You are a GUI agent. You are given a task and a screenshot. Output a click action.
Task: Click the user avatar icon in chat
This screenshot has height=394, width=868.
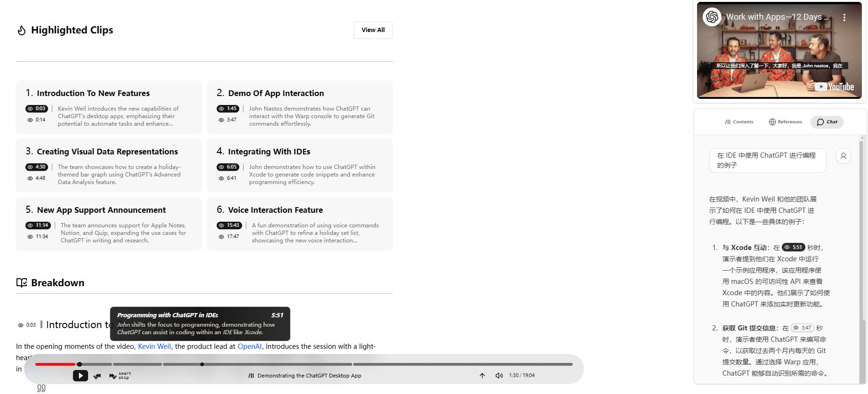click(x=844, y=155)
